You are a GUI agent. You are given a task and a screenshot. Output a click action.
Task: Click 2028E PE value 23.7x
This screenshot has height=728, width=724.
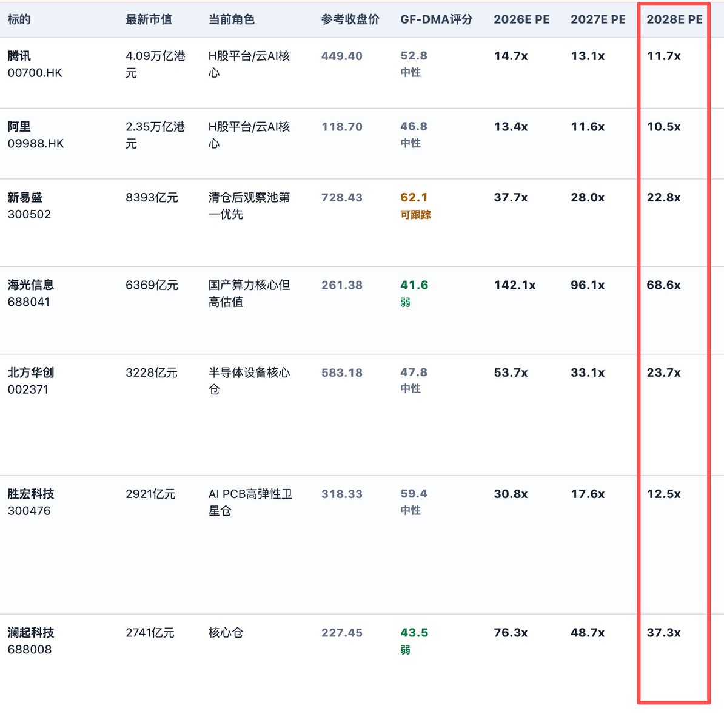pyautogui.click(x=663, y=372)
